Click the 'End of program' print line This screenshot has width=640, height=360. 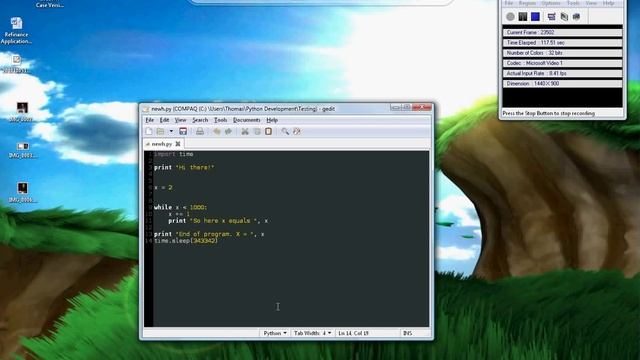tap(209, 234)
